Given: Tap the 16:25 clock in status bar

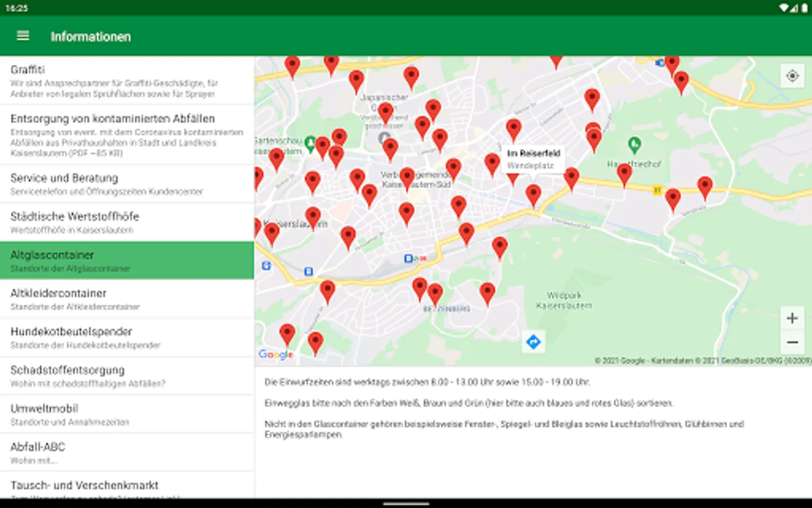Looking at the screenshot, I should (17, 8).
